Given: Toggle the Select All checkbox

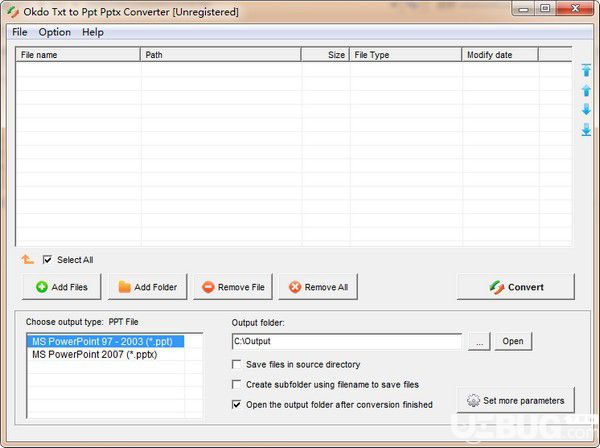Looking at the screenshot, I should click(47, 260).
